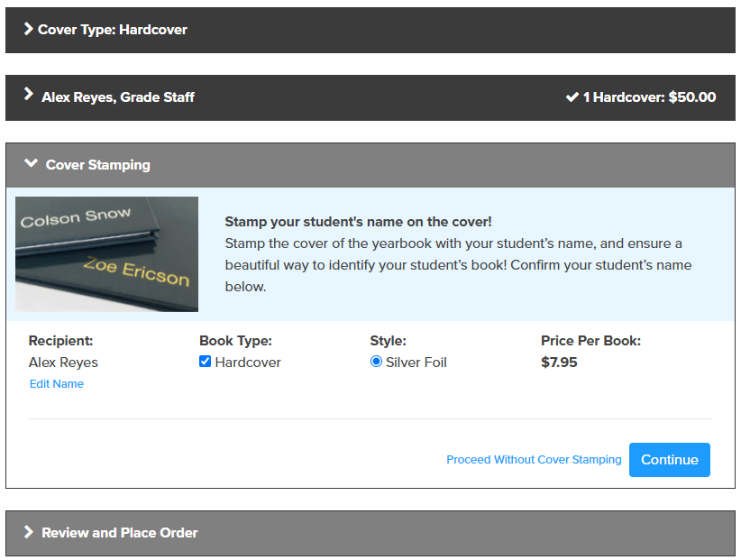Open the Cover Type: Hardcover header title
The image size is (741, 560).
tap(113, 30)
